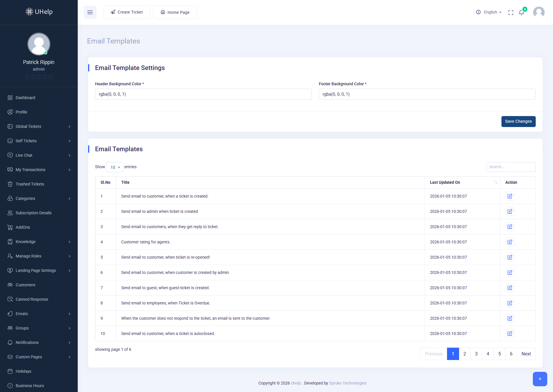This screenshot has height=392, width=553.
Task: Edit the Ticket is Overdue template
Action: tap(510, 303)
